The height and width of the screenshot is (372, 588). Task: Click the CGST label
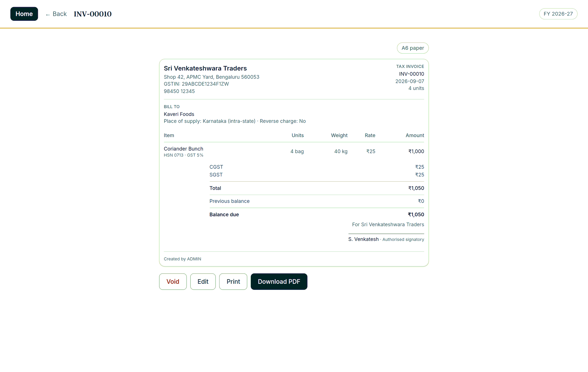pyautogui.click(x=216, y=167)
